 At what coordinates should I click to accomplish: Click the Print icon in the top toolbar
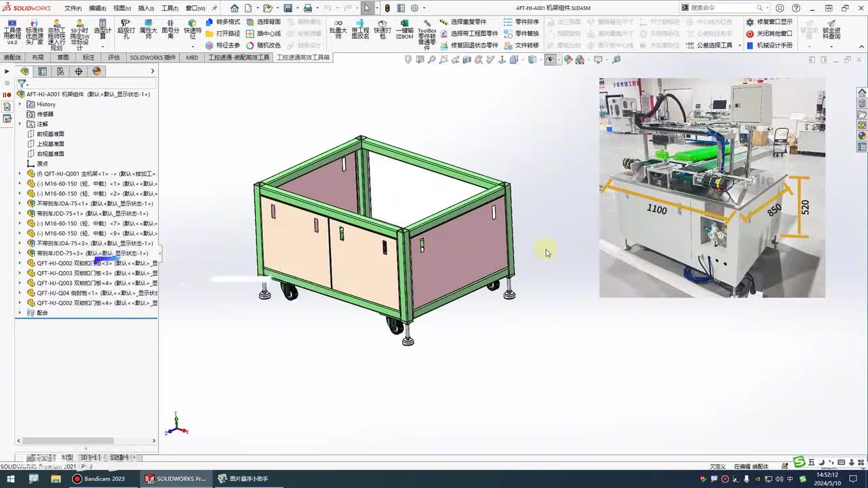coord(307,8)
